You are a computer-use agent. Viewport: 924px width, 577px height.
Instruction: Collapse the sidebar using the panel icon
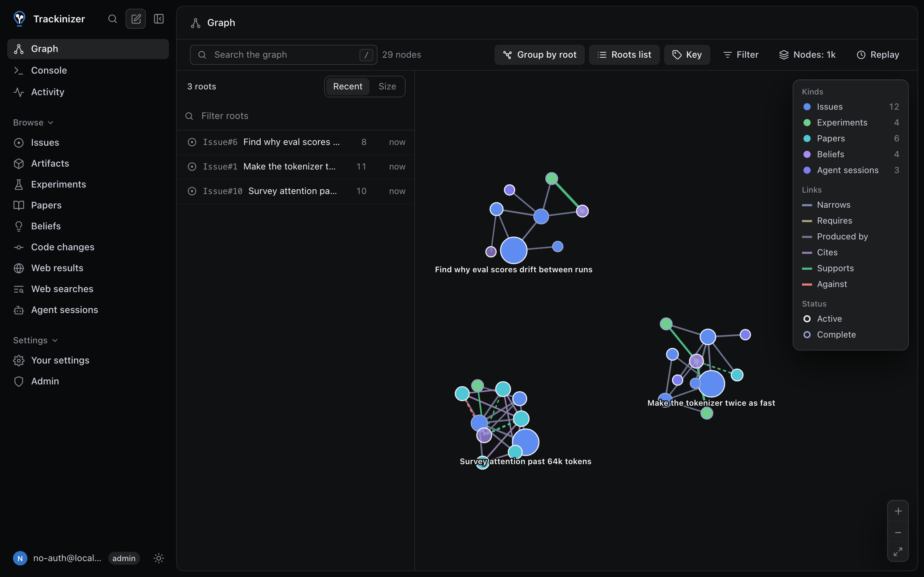coord(159,19)
